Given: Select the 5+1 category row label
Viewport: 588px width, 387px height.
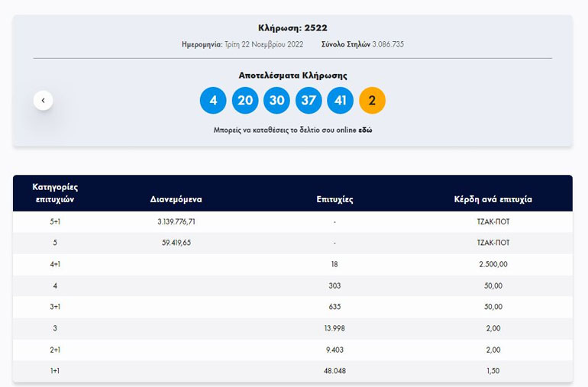Looking at the screenshot, I should [x=55, y=222].
